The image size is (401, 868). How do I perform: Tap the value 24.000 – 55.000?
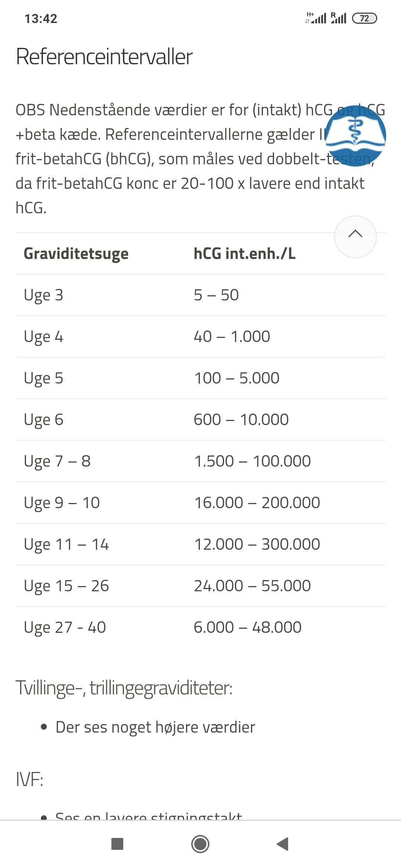coord(252,586)
